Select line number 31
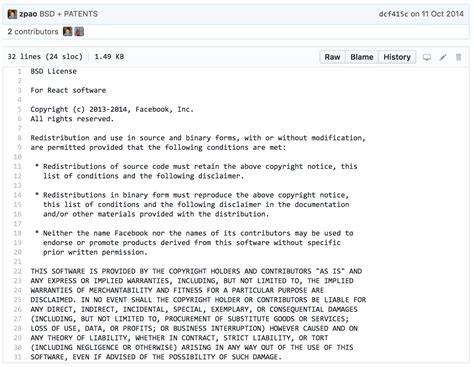474x367 pixels. pyautogui.click(x=17, y=357)
